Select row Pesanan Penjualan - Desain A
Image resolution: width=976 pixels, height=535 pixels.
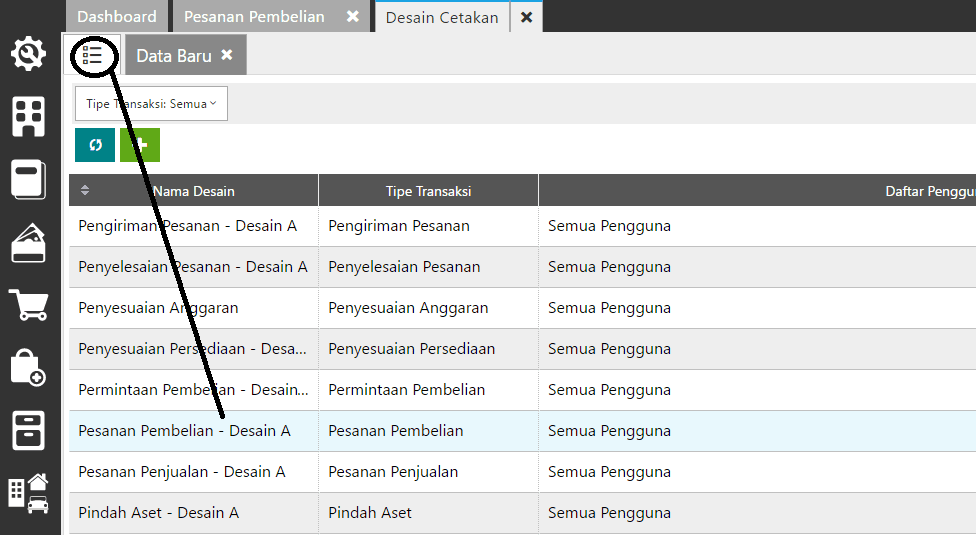tap(522, 472)
